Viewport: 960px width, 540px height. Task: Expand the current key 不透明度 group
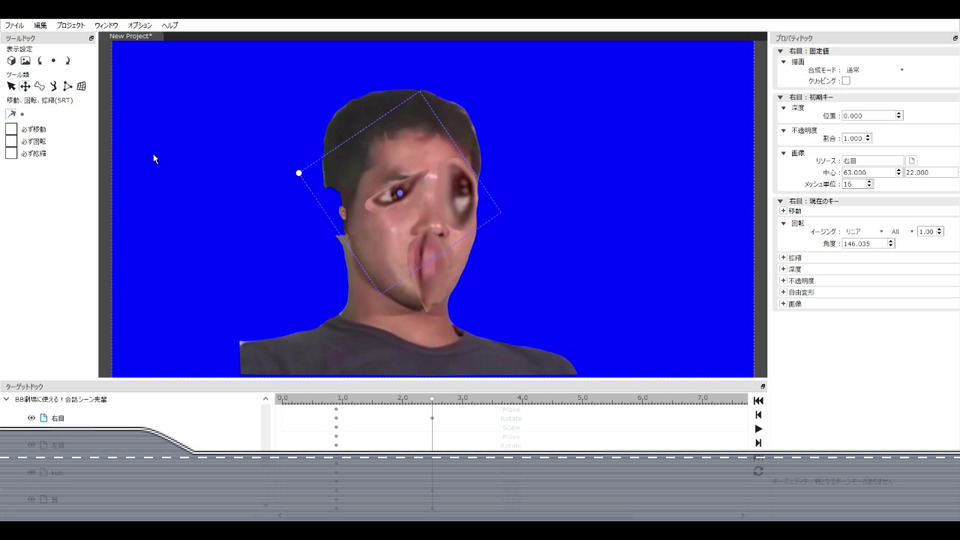pos(783,280)
